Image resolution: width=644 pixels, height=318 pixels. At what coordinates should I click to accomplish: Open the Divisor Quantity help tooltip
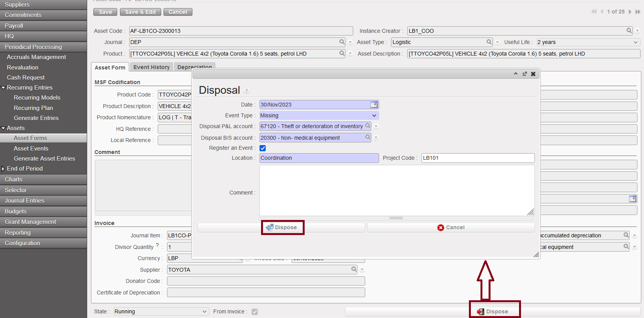[x=157, y=245]
